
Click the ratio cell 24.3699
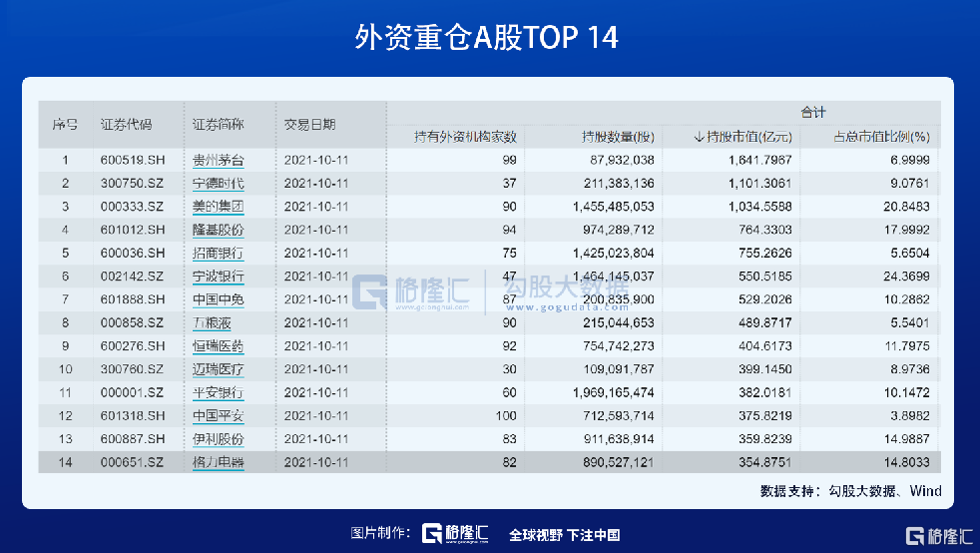pyautogui.click(x=906, y=276)
